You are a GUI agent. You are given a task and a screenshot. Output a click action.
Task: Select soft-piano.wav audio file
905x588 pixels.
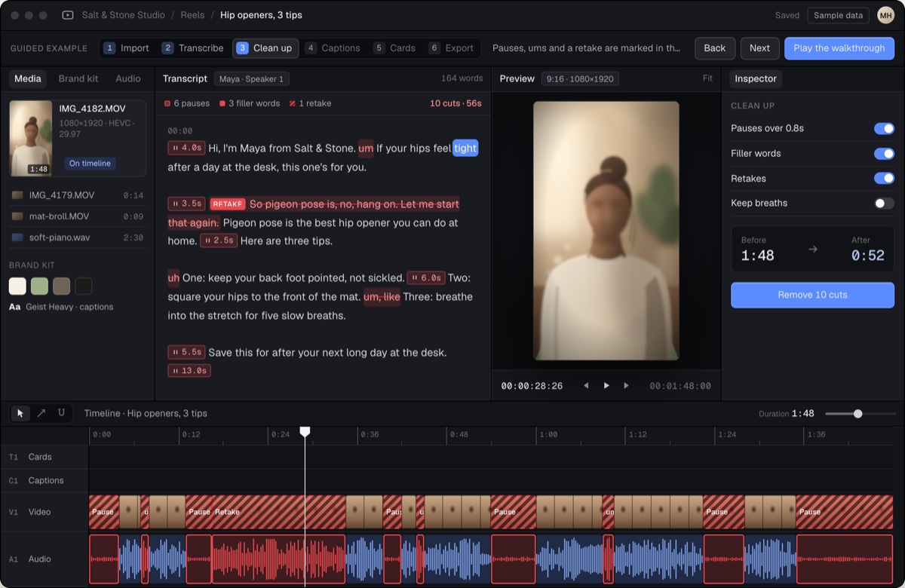tap(77, 237)
